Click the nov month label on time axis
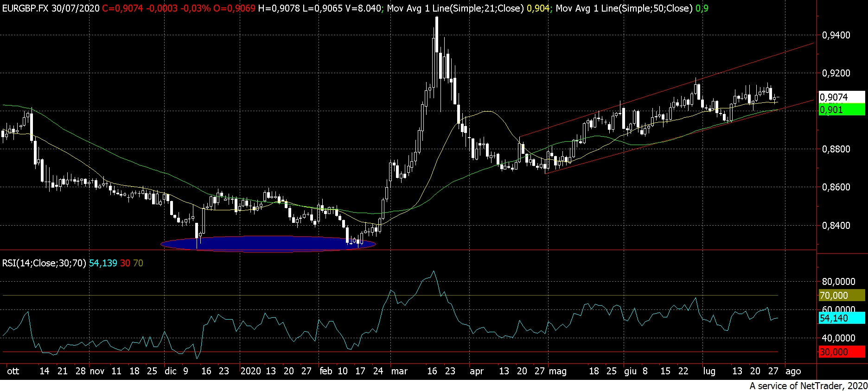Screen dimensions: 868x391 (x=97, y=371)
